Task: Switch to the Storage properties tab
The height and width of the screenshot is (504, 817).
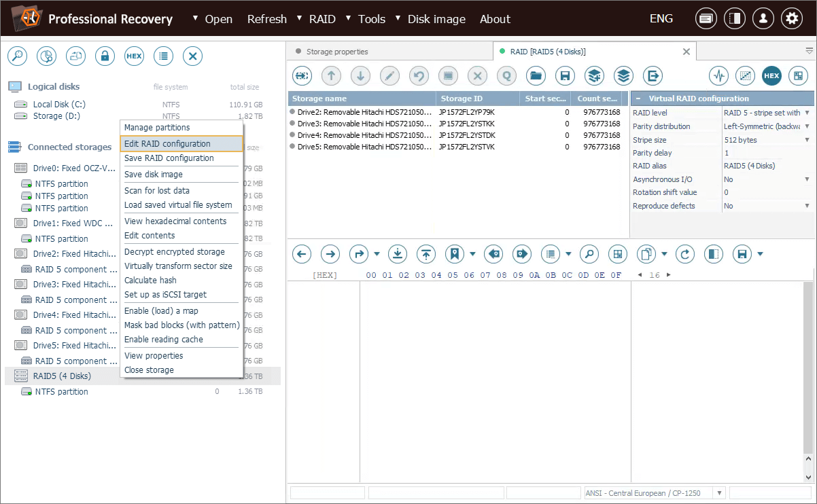Action: click(x=337, y=52)
